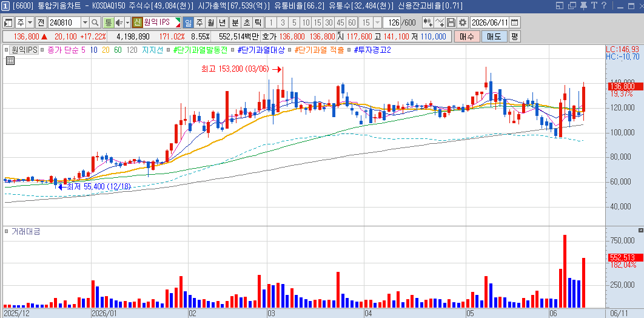Screen dimensions: 644x318
Task: Click the MA 60 legend label
Action: click(118, 50)
